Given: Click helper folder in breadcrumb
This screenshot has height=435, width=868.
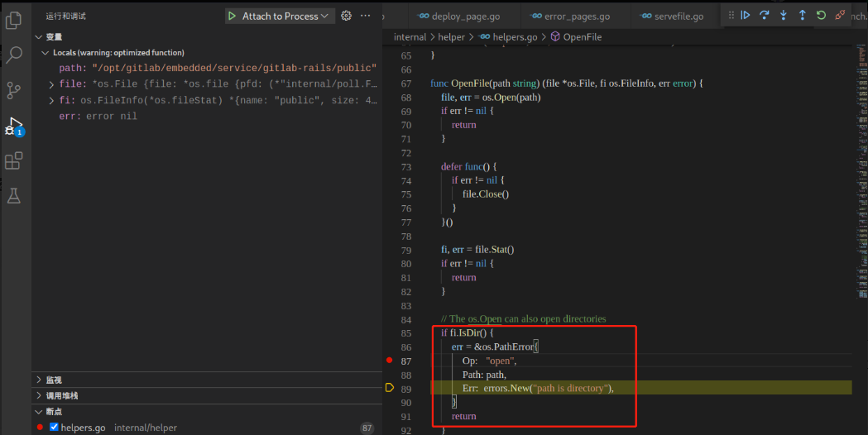Looking at the screenshot, I should click(451, 37).
